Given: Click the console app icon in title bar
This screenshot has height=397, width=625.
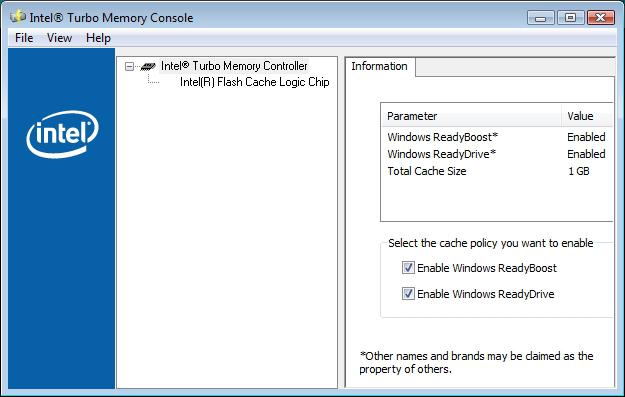Looking at the screenshot, I should point(18,17).
